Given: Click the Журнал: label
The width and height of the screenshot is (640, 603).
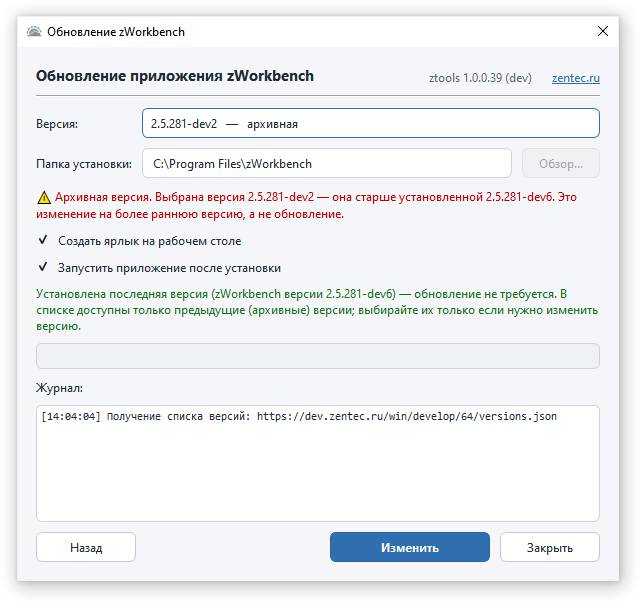Looking at the screenshot, I should [x=59, y=387].
